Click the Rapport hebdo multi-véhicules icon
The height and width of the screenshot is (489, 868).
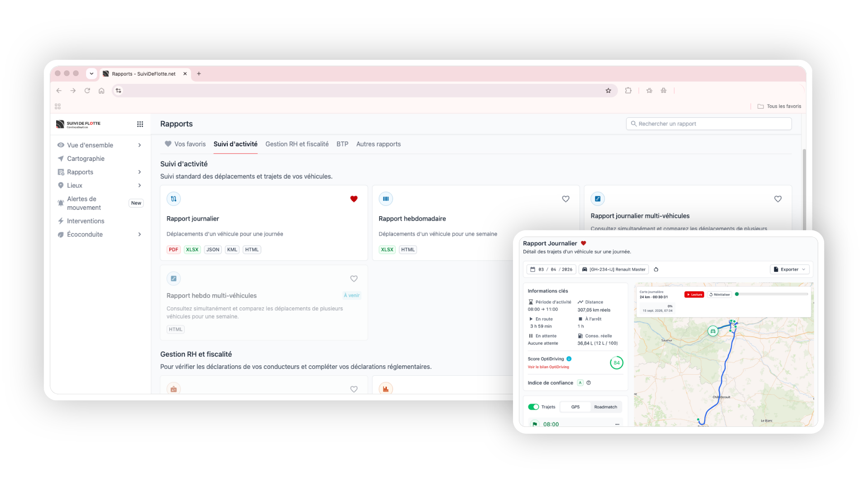click(173, 279)
